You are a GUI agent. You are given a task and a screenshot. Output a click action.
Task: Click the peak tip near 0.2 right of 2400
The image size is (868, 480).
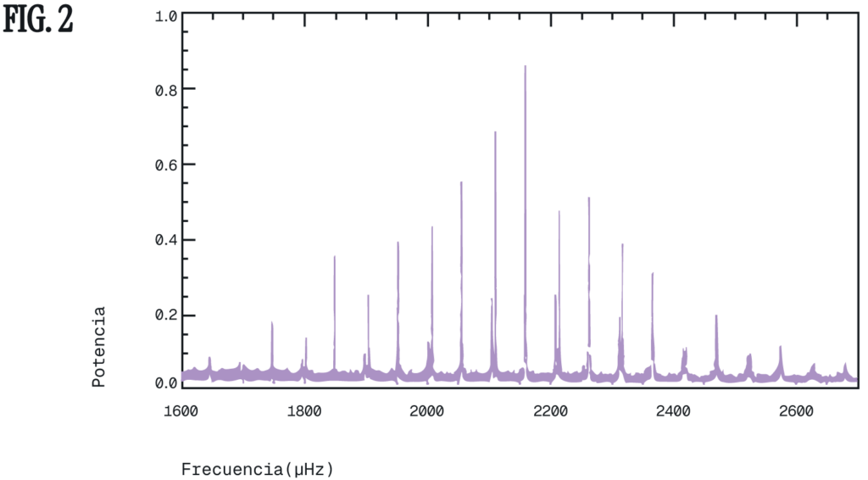716,315
